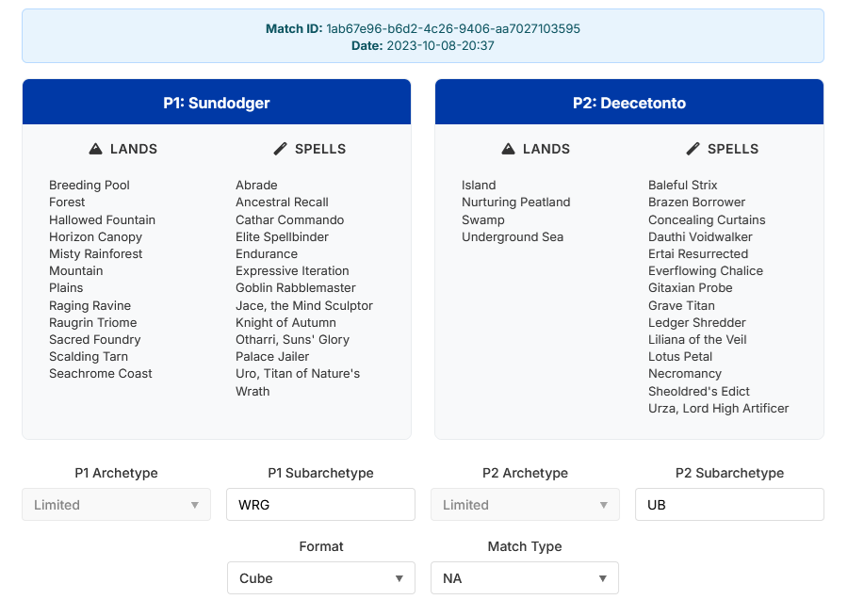The height and width of the screenshot is (616, 847).
Task: Click Underground Sea in P2 lands
Action: pyautogui.click(x=513, y=237)
